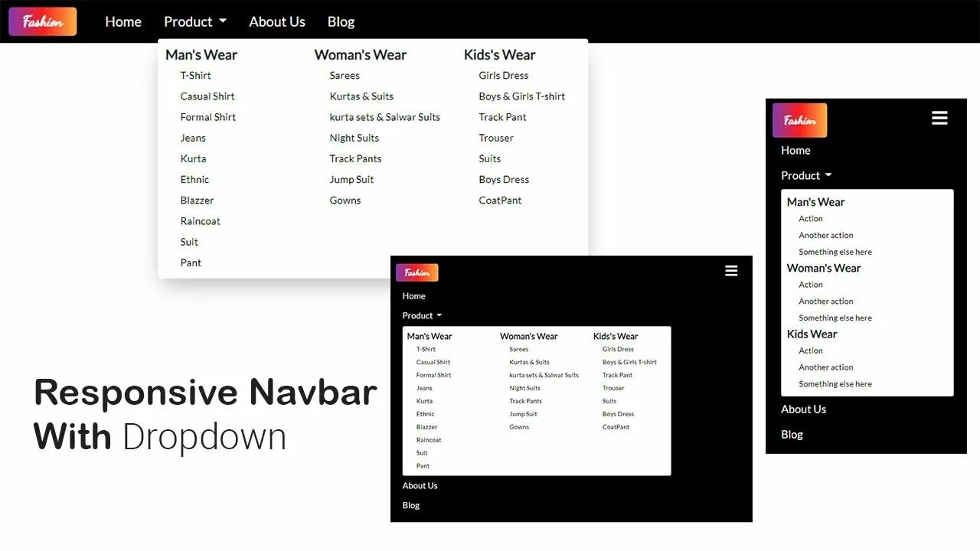The width and height of the screenshot is (980, 551).
Task: Click Another action under Woman's Wear mobile menu
Action: [825, 301]
